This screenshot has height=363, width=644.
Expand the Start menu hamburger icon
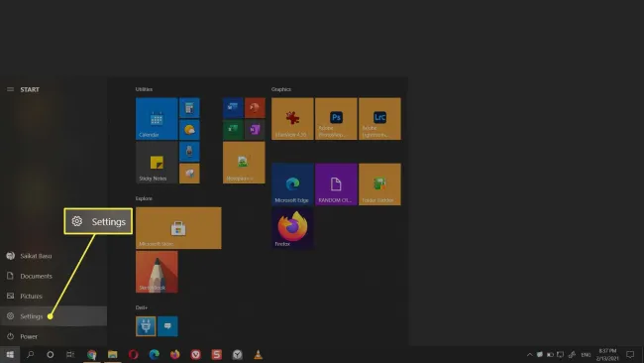10,89
